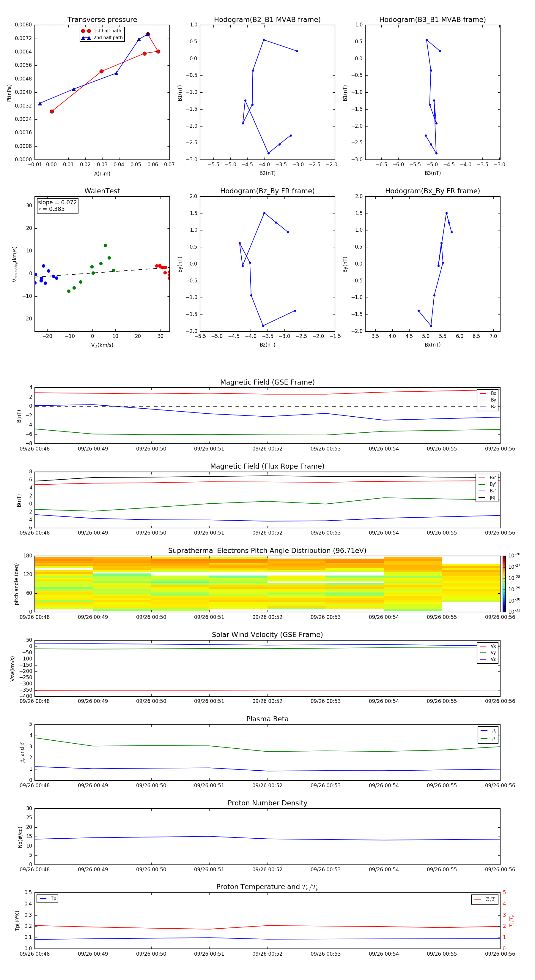
Task: Click the "Tp" legend box
Action: click(x=48, y=899)
